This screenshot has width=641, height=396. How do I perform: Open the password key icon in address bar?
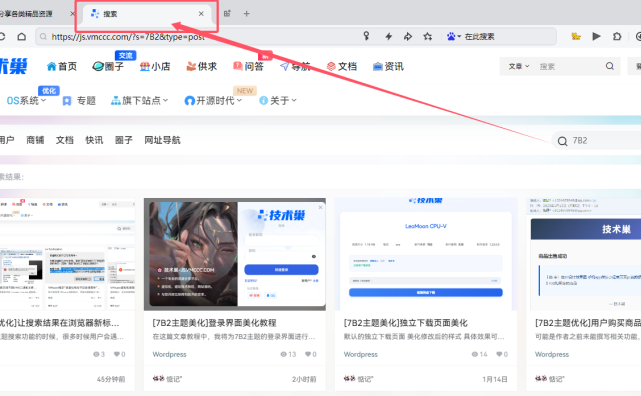(x=366, y=36)
